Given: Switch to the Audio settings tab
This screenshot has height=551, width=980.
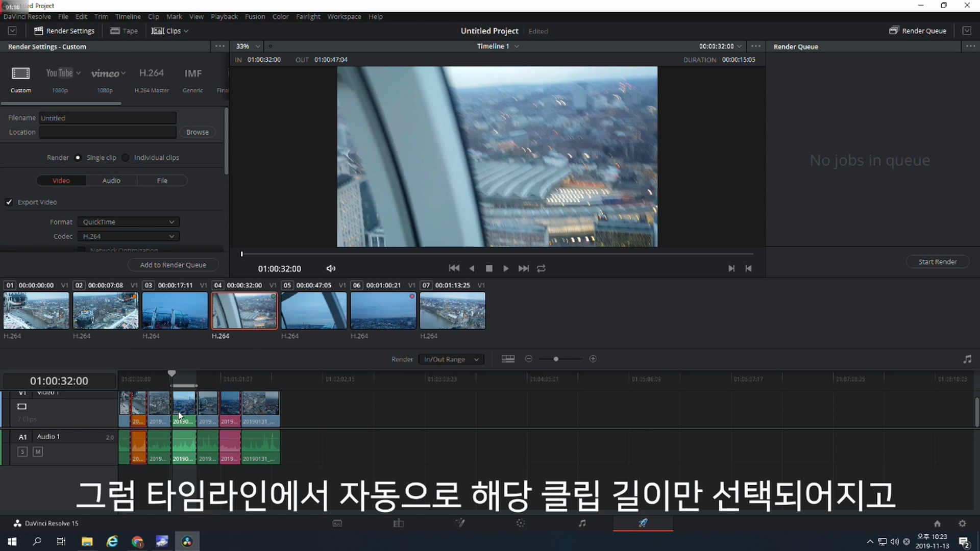Looking at the screenshot, I should 111,181.
